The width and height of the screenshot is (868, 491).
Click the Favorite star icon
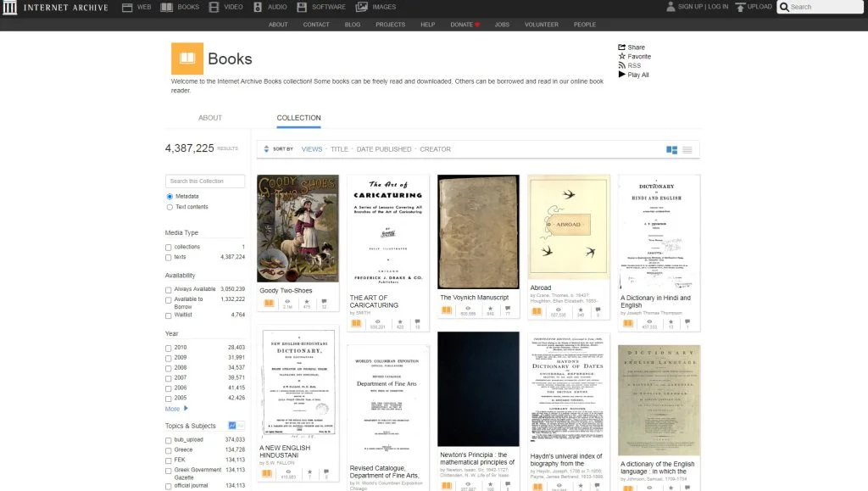coord(621,56)
